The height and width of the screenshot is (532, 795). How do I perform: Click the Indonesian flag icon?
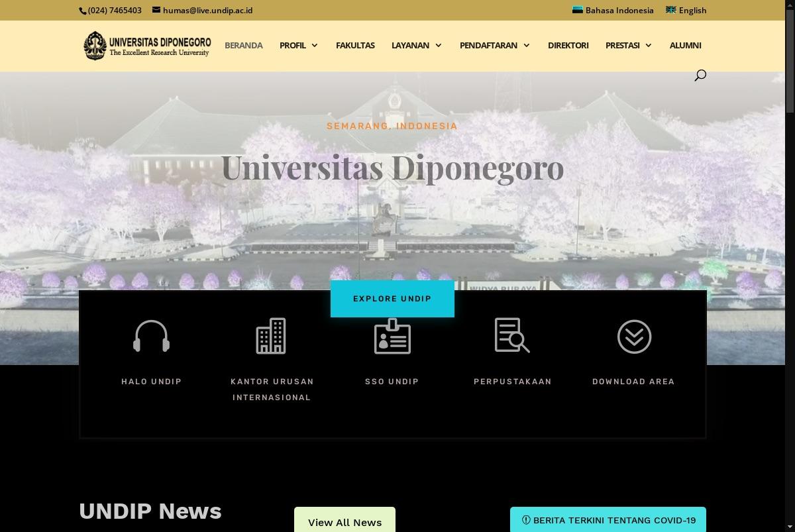point(578,10)
